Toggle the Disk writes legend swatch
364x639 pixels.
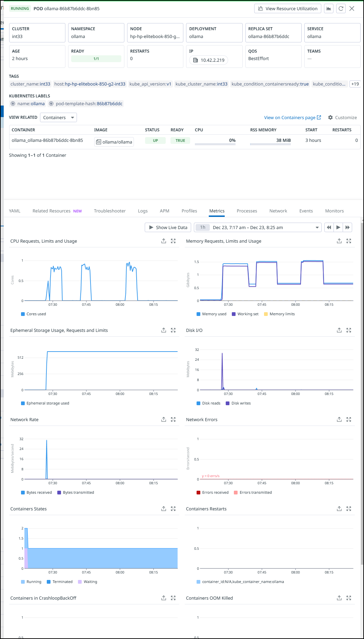(x=228, y=403)
